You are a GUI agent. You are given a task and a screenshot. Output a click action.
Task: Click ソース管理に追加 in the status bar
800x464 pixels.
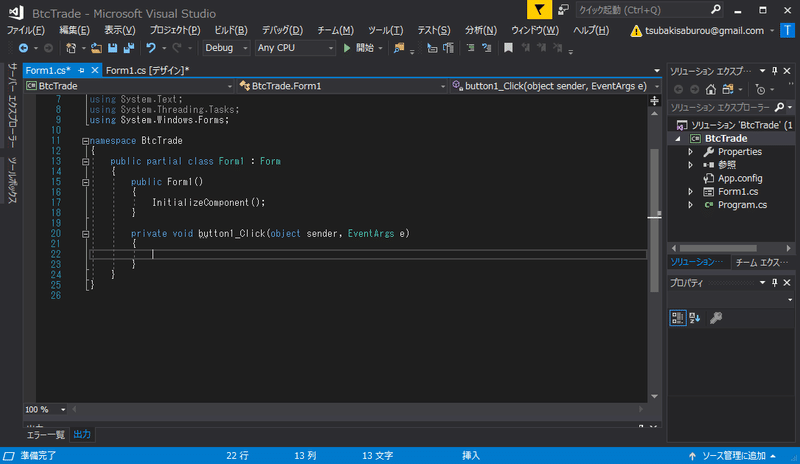(x=734, y=456)
